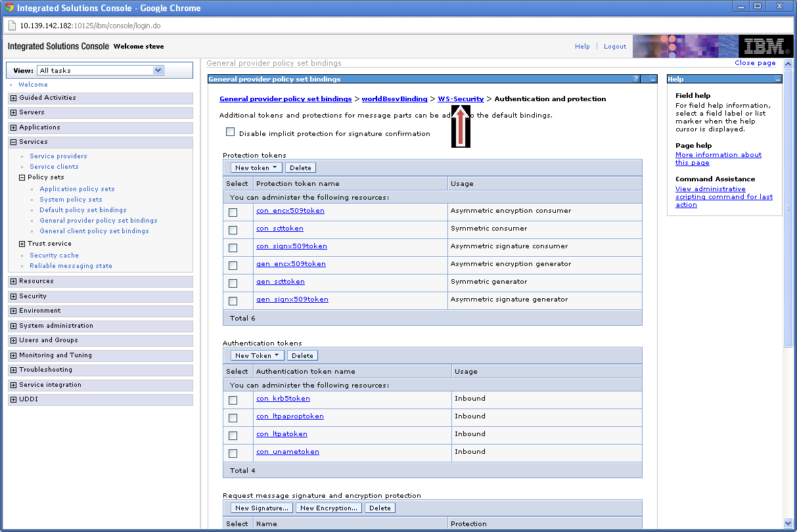
Task: Click the Chrome logo in the title bar
Action: (9, 8)
